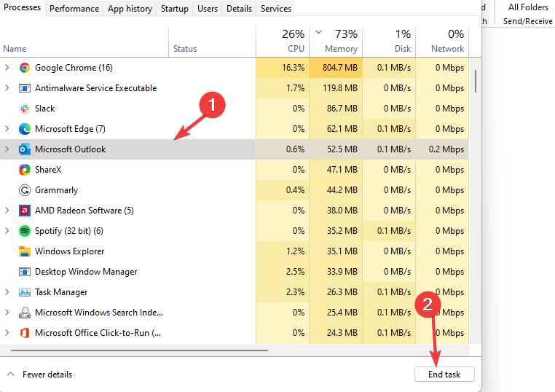The image size is (555, 392).
Task: Expand the Microsoft Office Click-to-Run row
Action: [7, 333]
